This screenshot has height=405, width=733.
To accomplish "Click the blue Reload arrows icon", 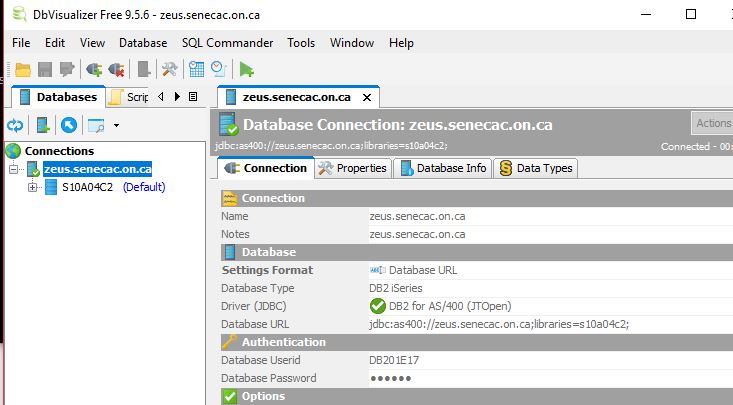I will 15,125.
